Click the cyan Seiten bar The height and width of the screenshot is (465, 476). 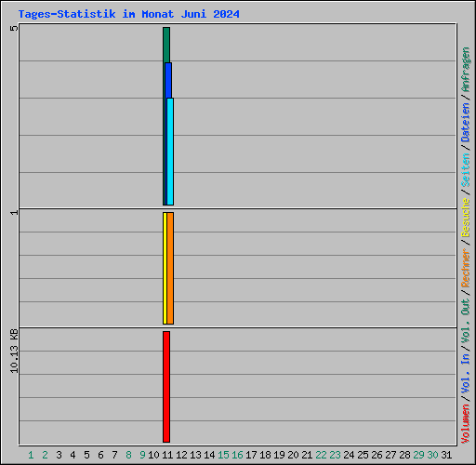coord(170,152)
